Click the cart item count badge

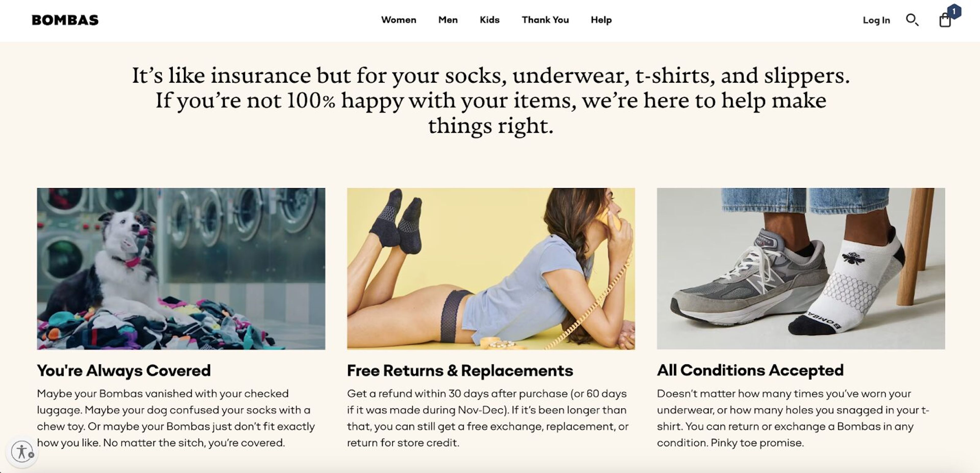954,11
